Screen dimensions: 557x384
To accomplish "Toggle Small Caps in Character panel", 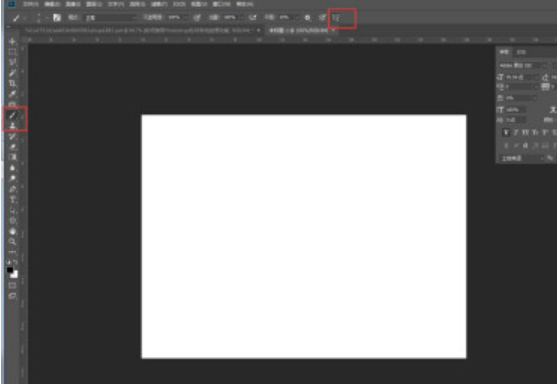I will coord(535,132).
